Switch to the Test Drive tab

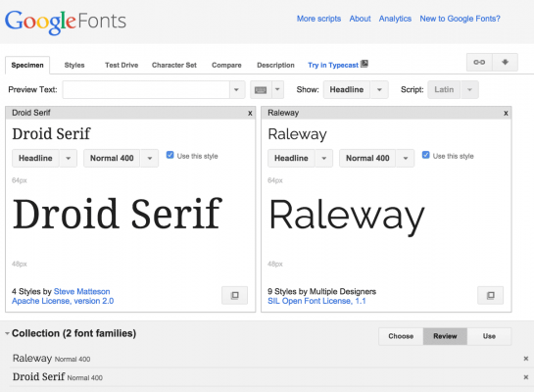tap(121, 65)
